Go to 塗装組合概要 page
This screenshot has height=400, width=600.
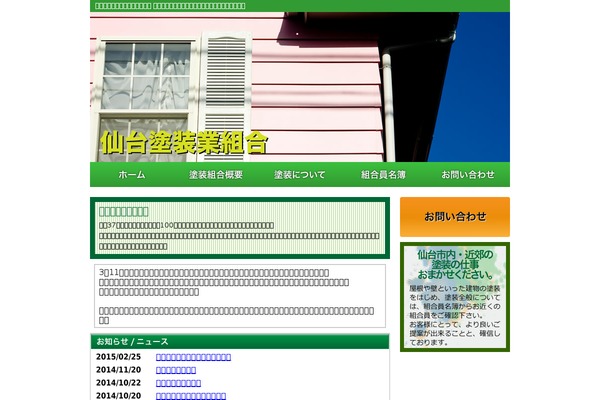coord(216,175)
